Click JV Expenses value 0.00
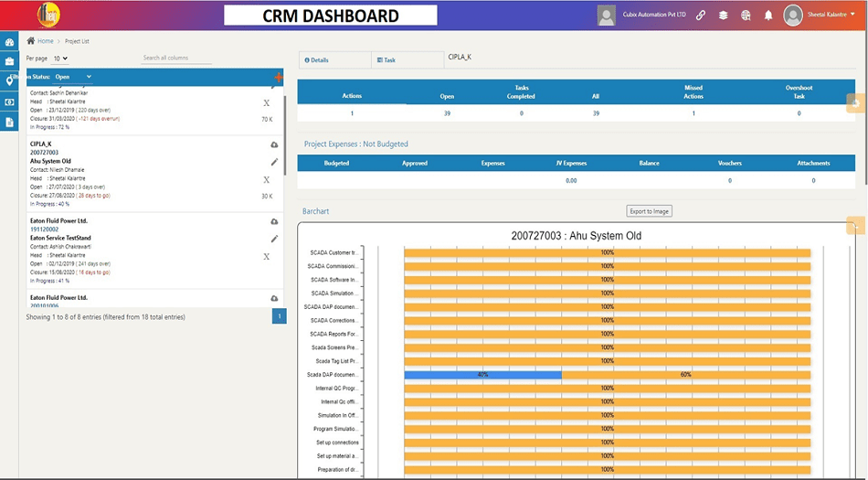The width and height of the screenshot is (868, 480). pyautogui.click(x=571, y=180)
